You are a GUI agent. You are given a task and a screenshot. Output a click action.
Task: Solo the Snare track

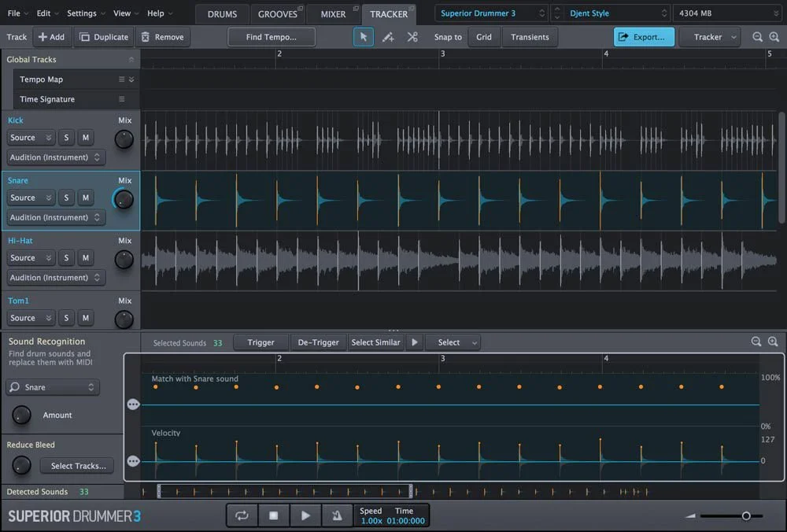pos(66,198)
